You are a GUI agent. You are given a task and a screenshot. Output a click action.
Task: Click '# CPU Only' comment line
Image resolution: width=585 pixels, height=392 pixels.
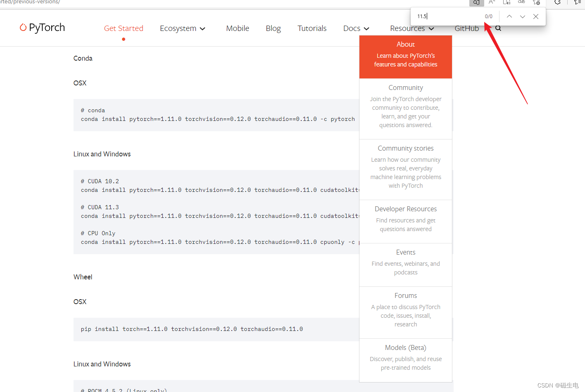pos(98,233)
